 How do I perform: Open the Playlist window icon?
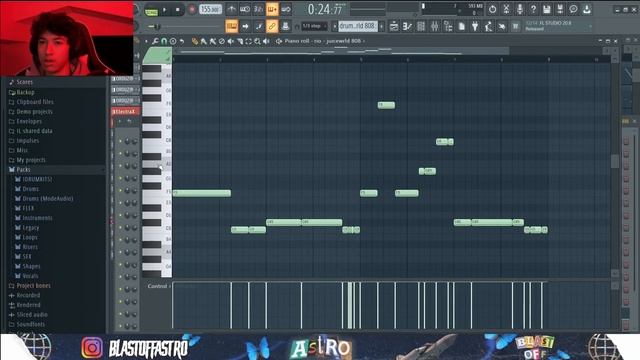tap(394, 27)
